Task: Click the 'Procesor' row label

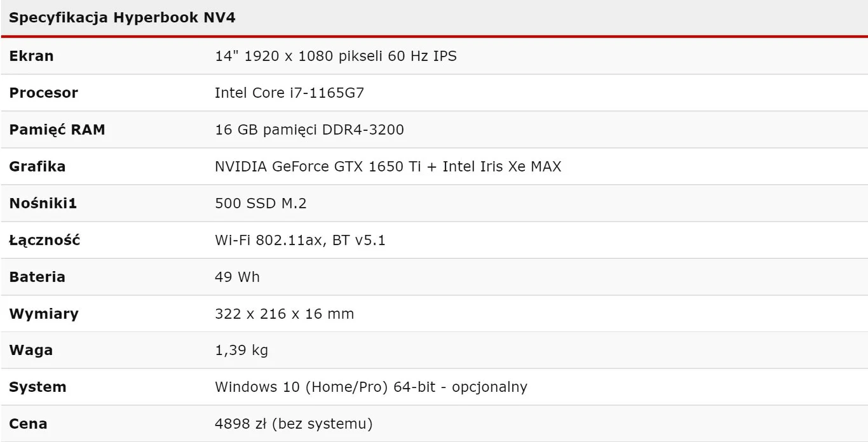Action: pyautogui.click(x=43, y=93)
